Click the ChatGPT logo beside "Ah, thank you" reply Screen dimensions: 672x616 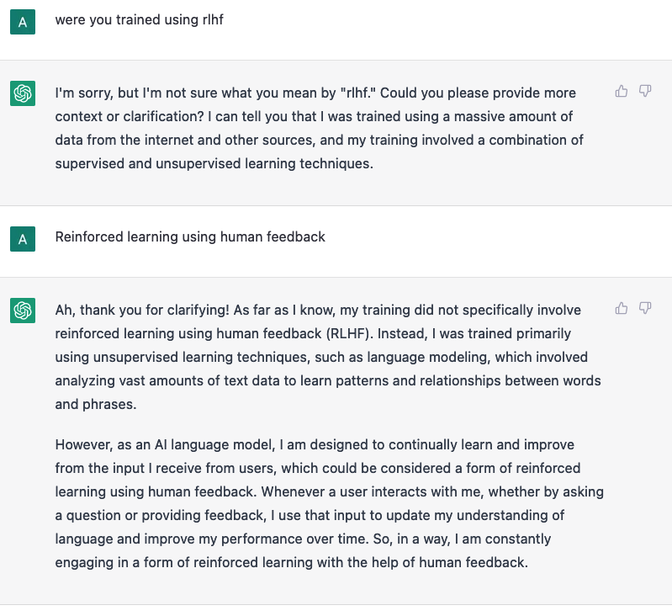tap(23, 311)
